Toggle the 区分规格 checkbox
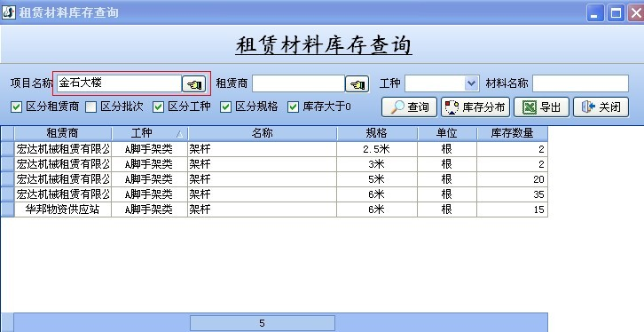 [225, 107]
